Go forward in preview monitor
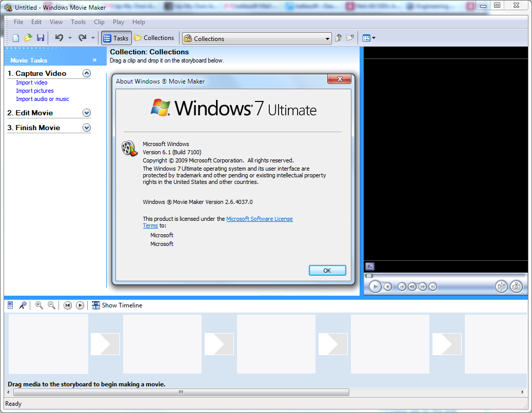The height and width of the screenshot is (413, 532). point(432,286)
